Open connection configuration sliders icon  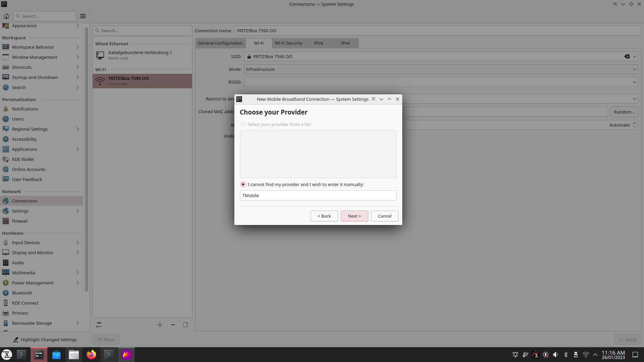click(99, 325)
